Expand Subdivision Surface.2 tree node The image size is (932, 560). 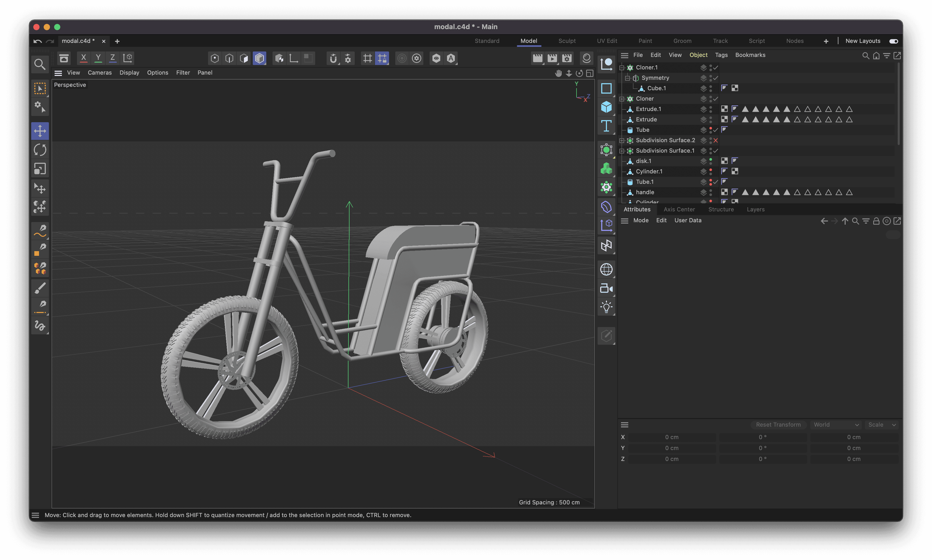[x=622, y=140]
